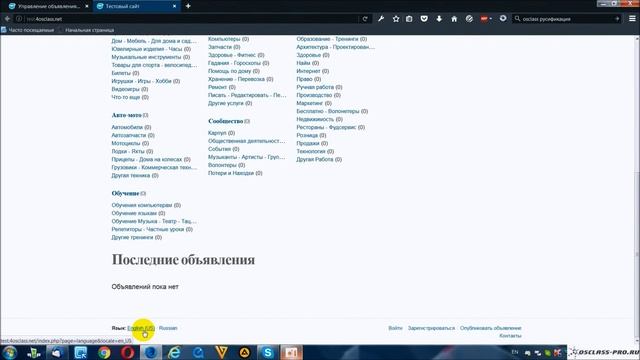Open developer tools wrench icon
Screen dimensions: 640x360
tap(381, 19)
